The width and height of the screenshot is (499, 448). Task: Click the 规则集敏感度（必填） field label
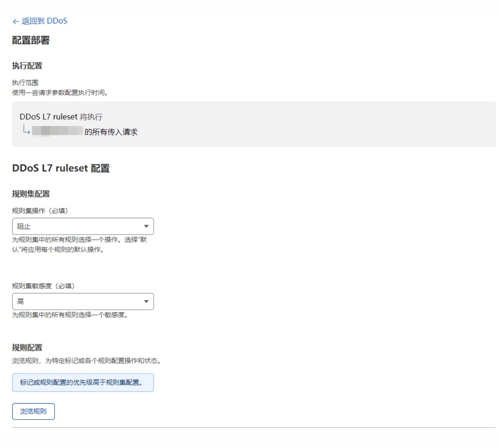point(43,286)
